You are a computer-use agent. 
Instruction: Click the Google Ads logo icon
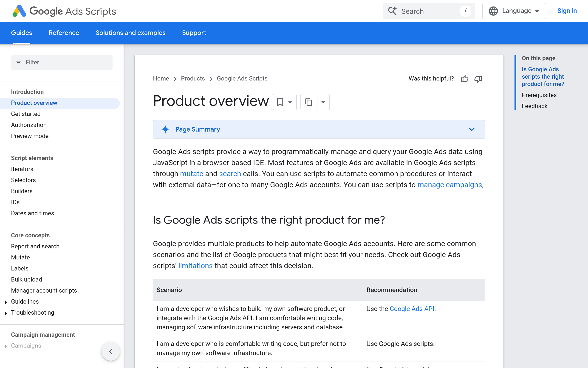click(19, 11)
